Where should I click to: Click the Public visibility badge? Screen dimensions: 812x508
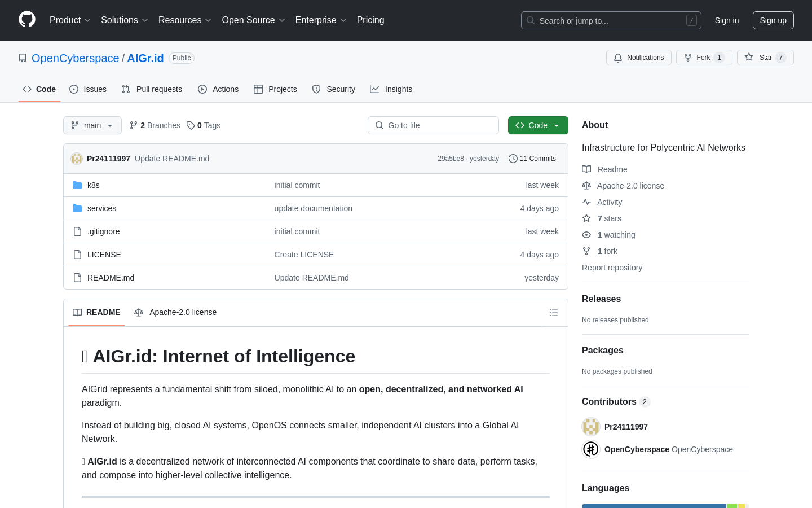(x=182, y=58)
